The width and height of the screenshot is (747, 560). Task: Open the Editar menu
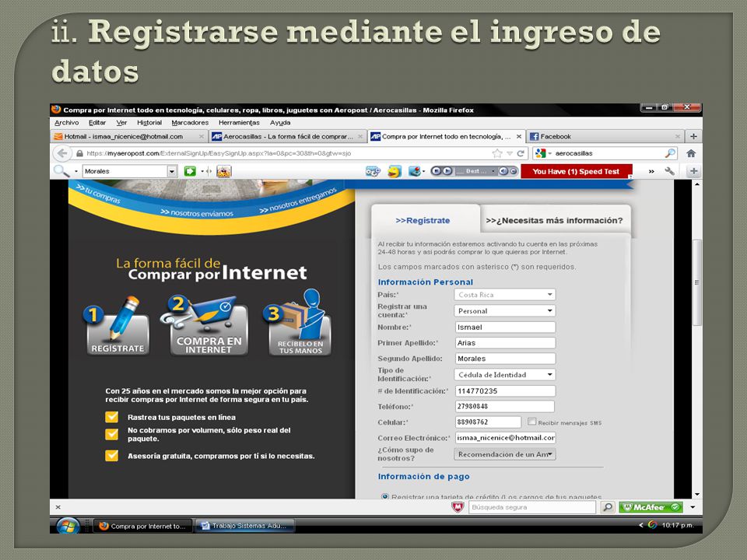(x=97, y=123)
